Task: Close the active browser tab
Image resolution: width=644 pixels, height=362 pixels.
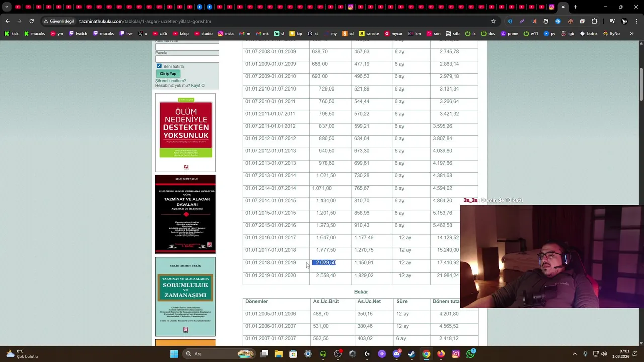Action: click(x=563, y=7)
